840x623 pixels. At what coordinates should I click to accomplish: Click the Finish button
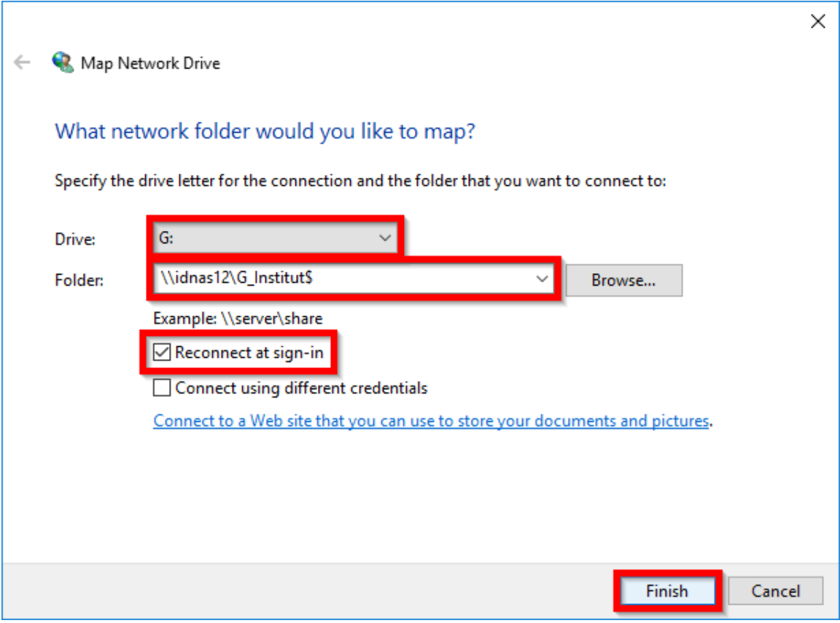666,591
